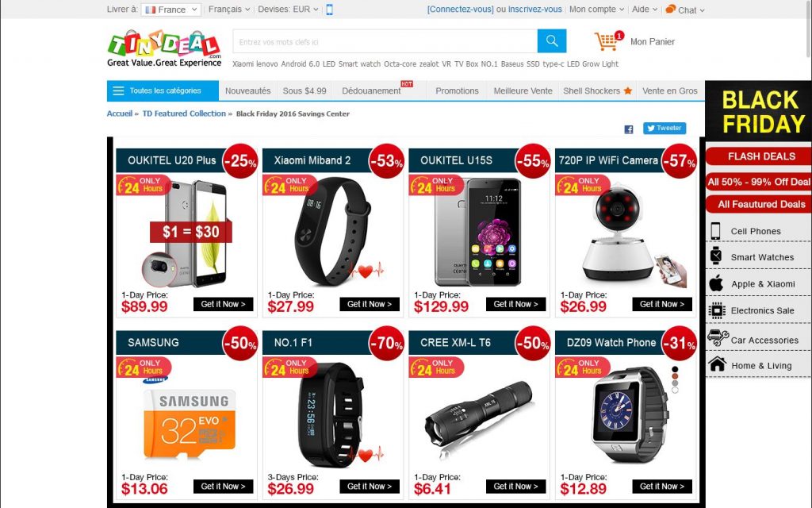Open Toutes les catégories menu
Screen dimensions: 812x508
(x=163, y=90)
